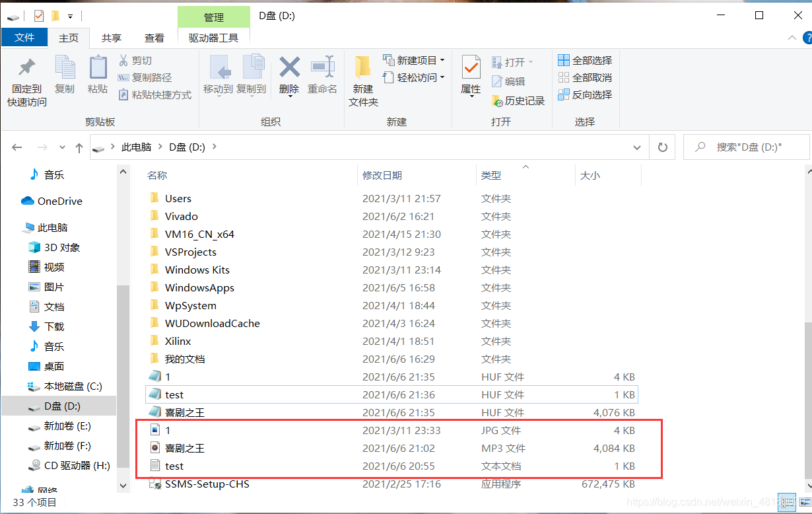812x514 pixels.
Task: Open the 打开 dropdown in ribbon
Action: (512, 62)
